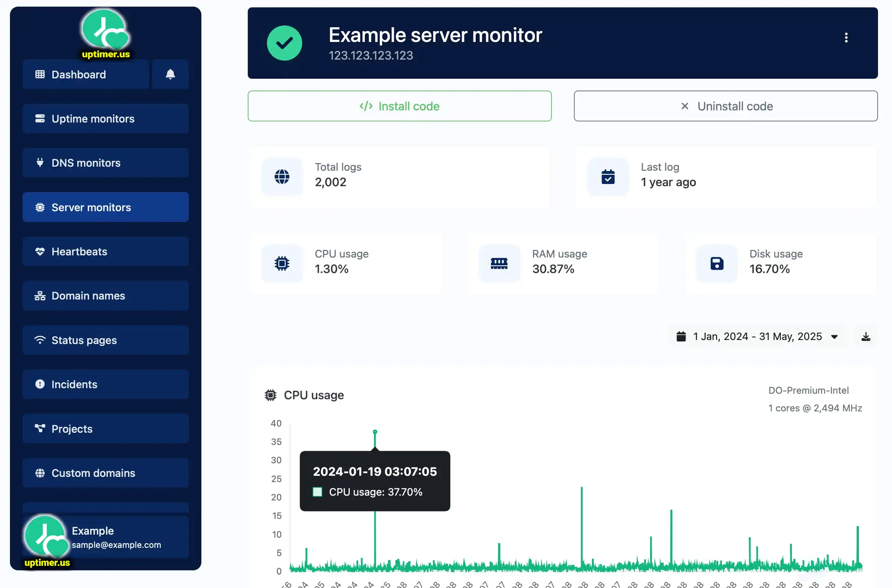The image size is (892, 588).
Task: Click the 1.30% CPU usage value
Action: (331, 269)
